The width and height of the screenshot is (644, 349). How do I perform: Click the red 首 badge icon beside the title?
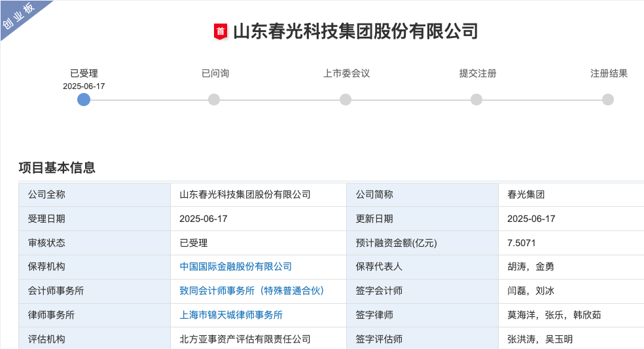221,31
